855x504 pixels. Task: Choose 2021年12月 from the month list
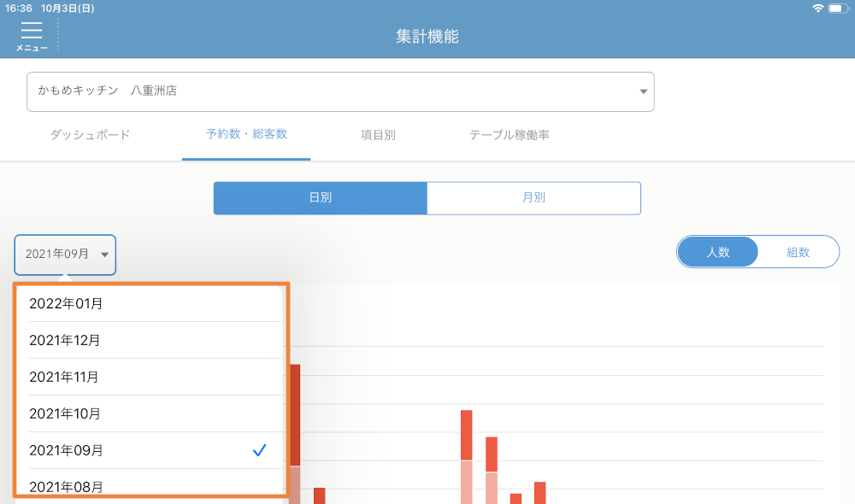[x=150, y=340]
